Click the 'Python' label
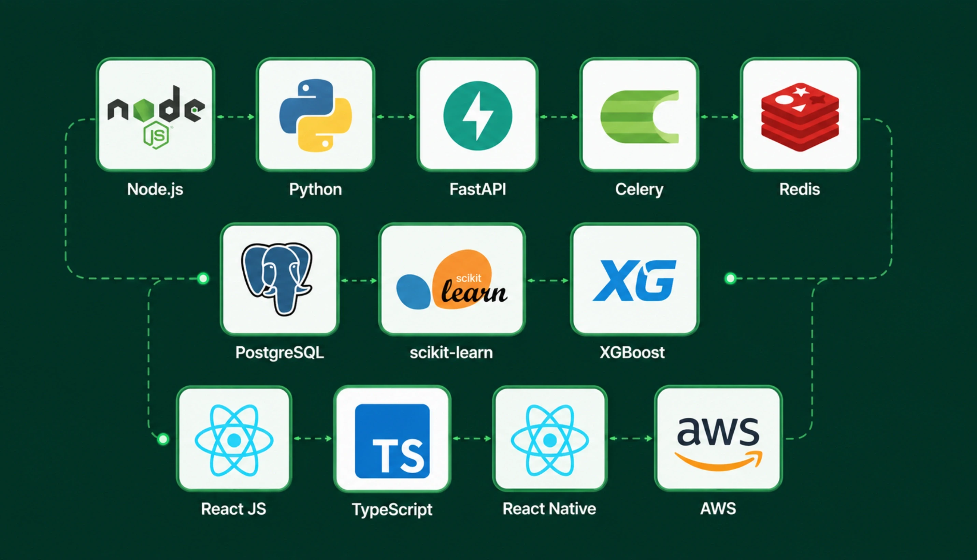 pos(315,190)
